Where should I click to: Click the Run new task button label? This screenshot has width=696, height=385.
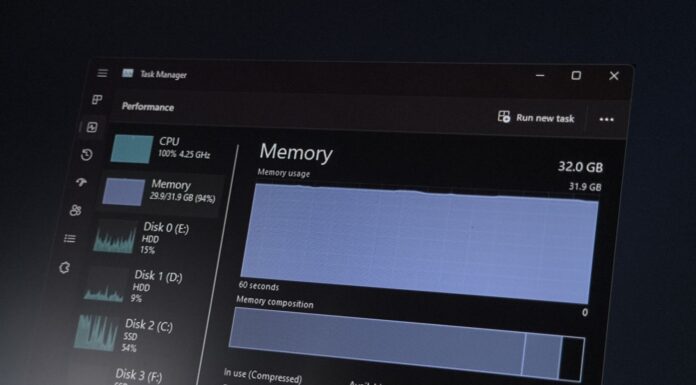[545, 118]
